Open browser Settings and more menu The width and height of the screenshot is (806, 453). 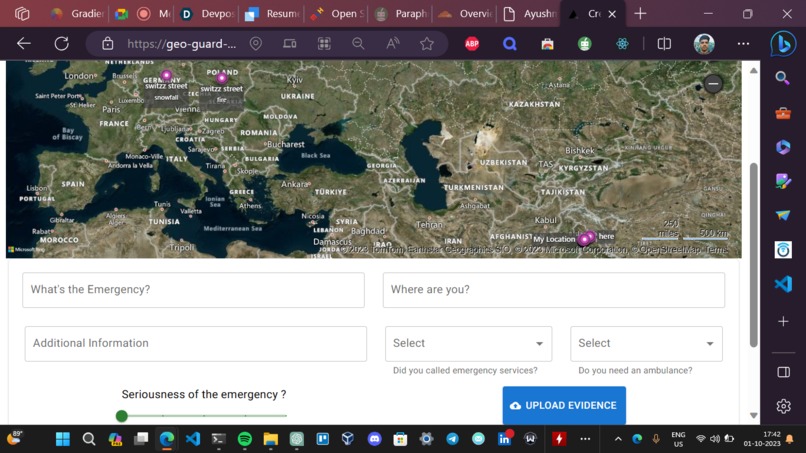[x=743, y=44]
